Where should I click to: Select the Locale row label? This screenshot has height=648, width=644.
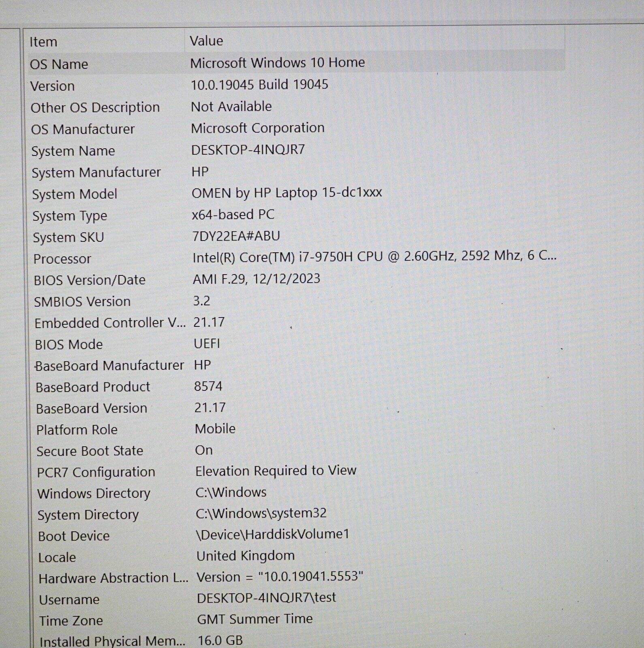tap(57, 557)
